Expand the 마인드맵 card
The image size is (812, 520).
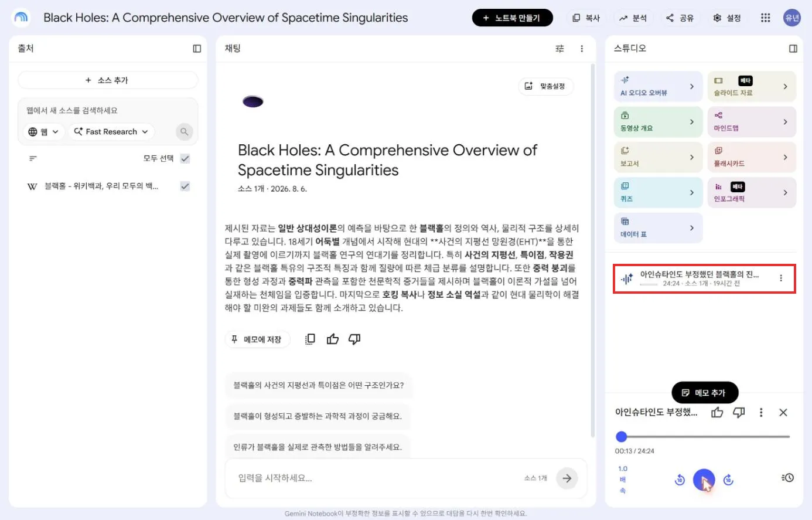point(752,122)
